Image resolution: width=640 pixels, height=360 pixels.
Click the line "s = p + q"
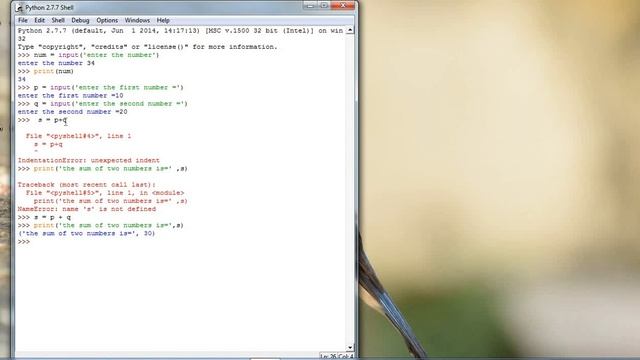coord(52,218)
